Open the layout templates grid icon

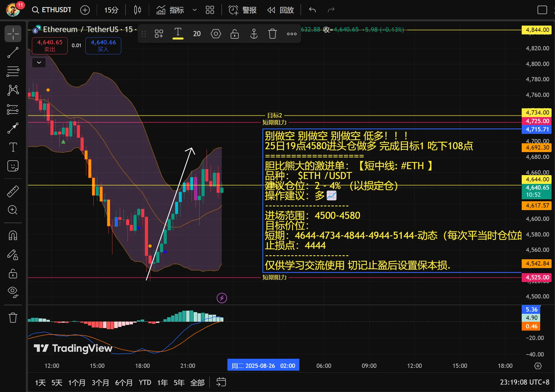[210, 10]
